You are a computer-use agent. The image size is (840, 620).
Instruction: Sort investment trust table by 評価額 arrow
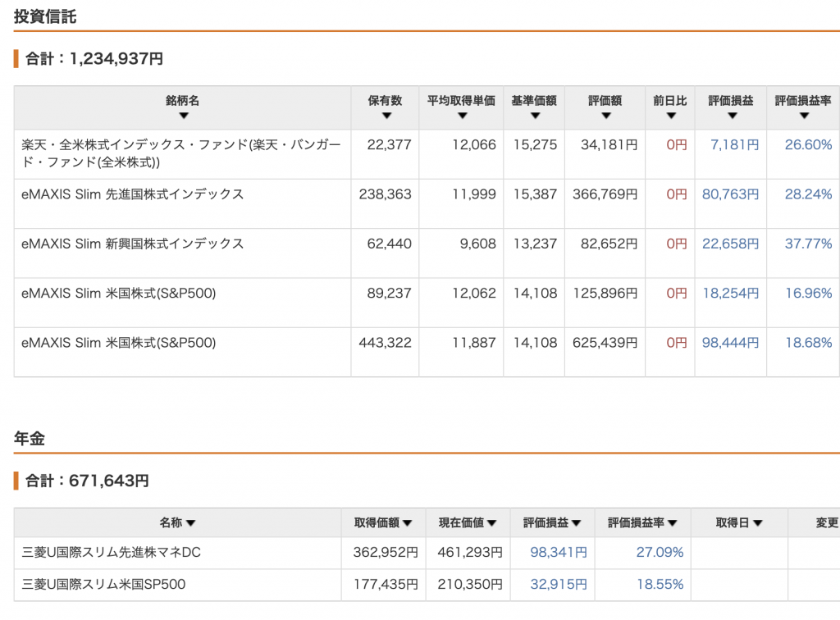click(x=606, y=116)
